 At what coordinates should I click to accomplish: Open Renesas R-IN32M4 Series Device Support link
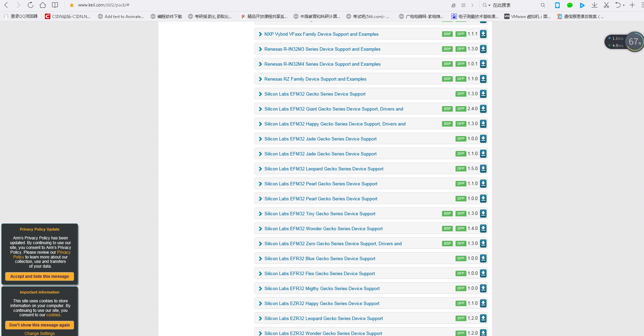pos(323,64)
